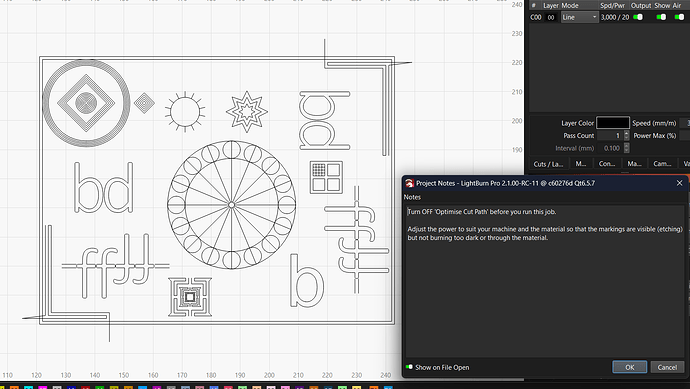690x389 pixels.
Task: Click the Mode column header
Action: [x=570, y=5]
